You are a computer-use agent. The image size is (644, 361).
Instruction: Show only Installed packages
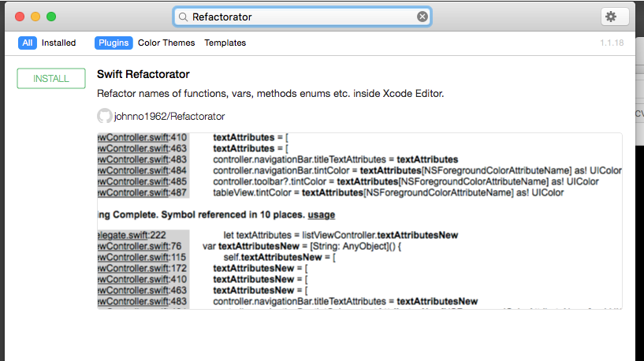tap(59, 43)
